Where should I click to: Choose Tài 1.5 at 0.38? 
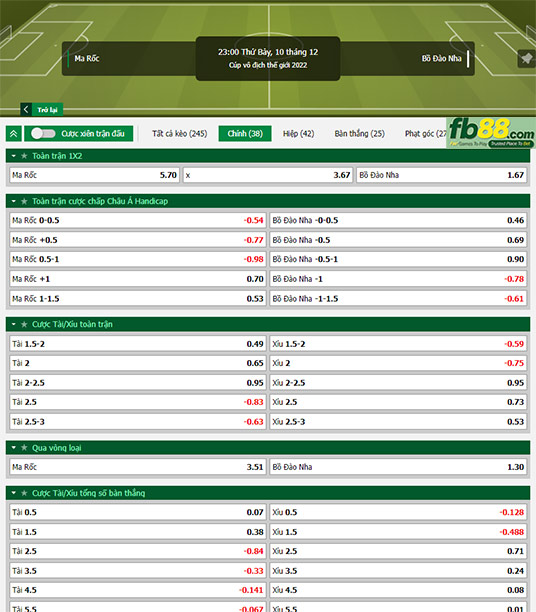coord(138,532)
